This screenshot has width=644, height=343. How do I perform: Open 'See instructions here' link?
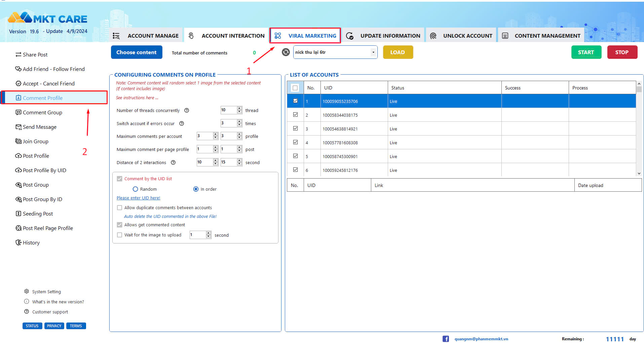click(137, 98)
